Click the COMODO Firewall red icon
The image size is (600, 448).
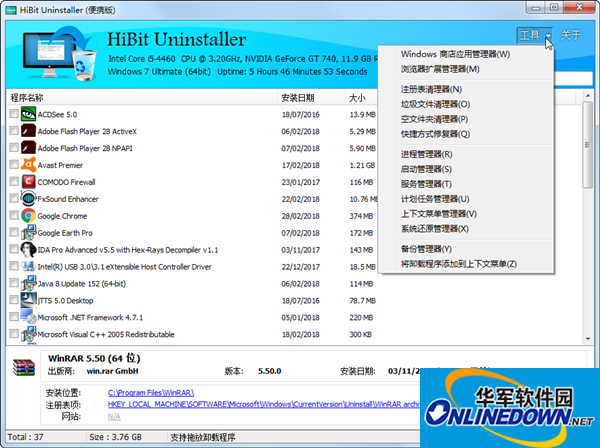28,182
